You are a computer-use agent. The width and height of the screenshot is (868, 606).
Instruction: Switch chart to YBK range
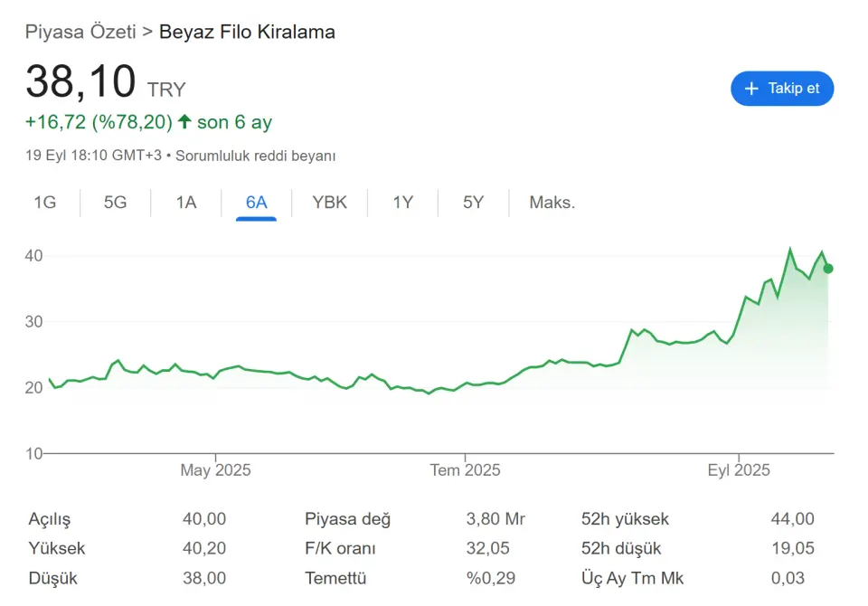coord(329,203)
